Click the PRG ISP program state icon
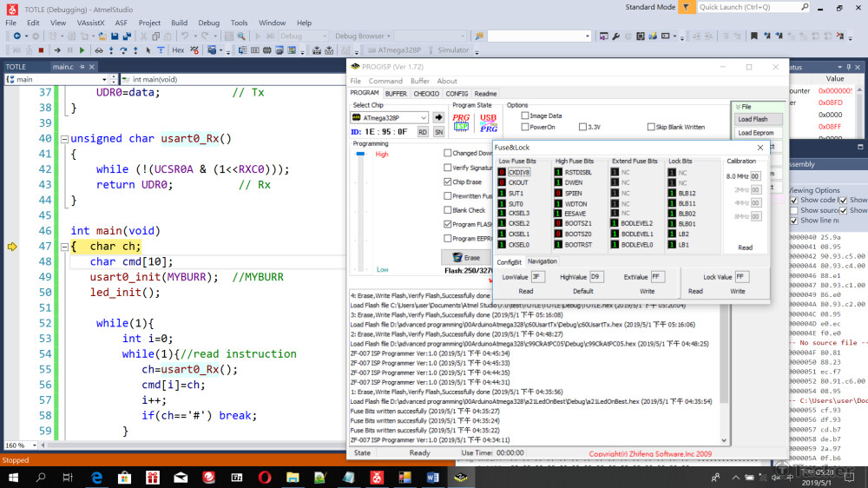Image resolution: width=868 pixels, height=488 pixels. (461, 122)
